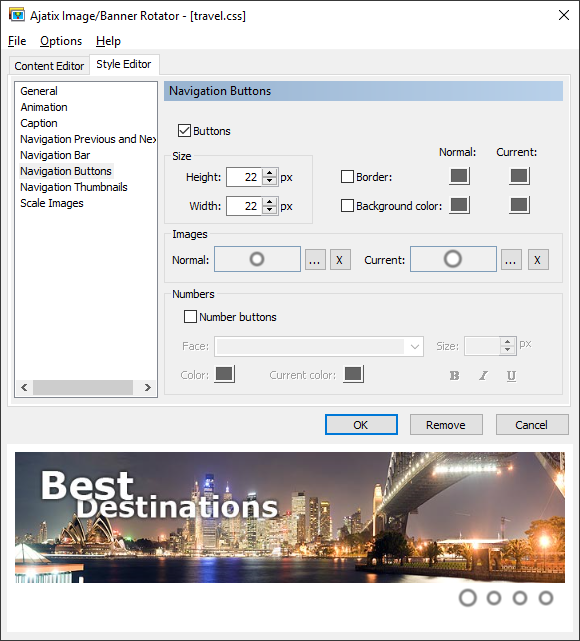Pick number Current color swatch
This screenshot has height=641, width=580.
(354, 374)
